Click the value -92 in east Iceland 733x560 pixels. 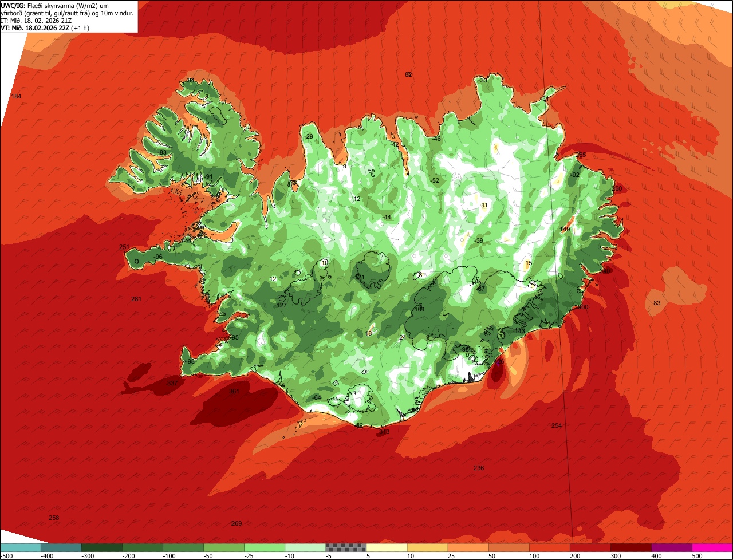coord(575,175)
